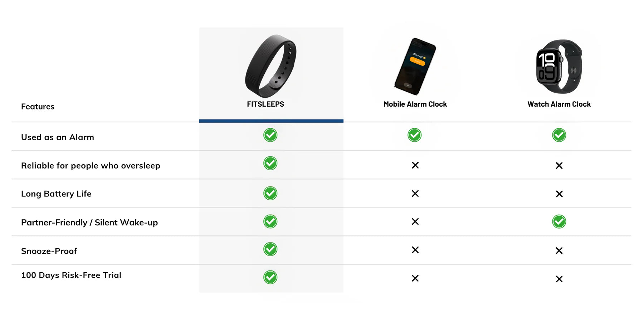This screenshot has height=322, width=644.
Task: Click Mobile Alarm Clock X for Long Battery Life
Action: [415, 194]
